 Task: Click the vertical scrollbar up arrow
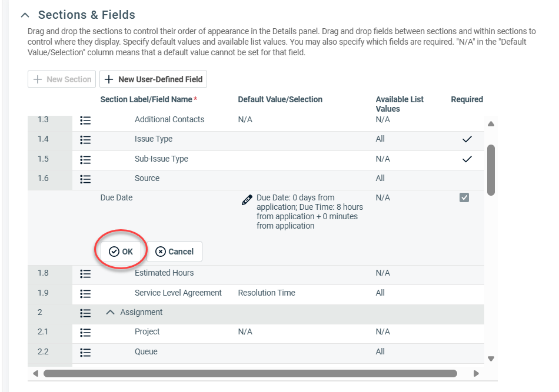pos(491,124)
